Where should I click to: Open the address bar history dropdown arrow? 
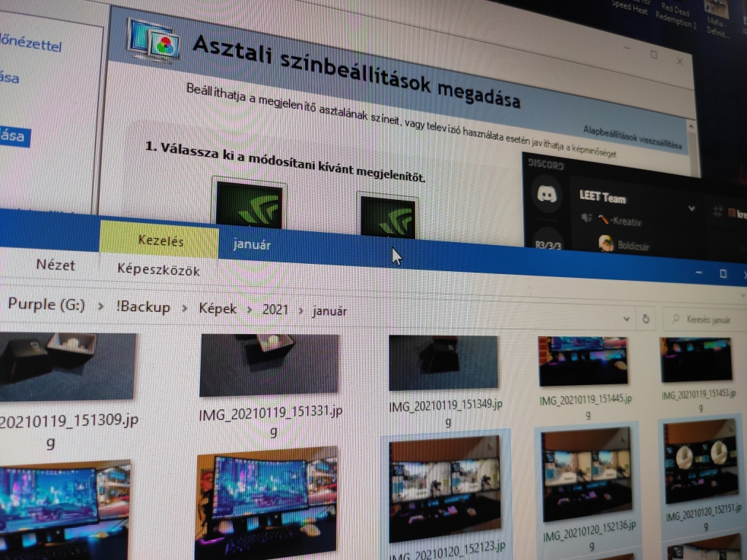click(x=626, y=319)
